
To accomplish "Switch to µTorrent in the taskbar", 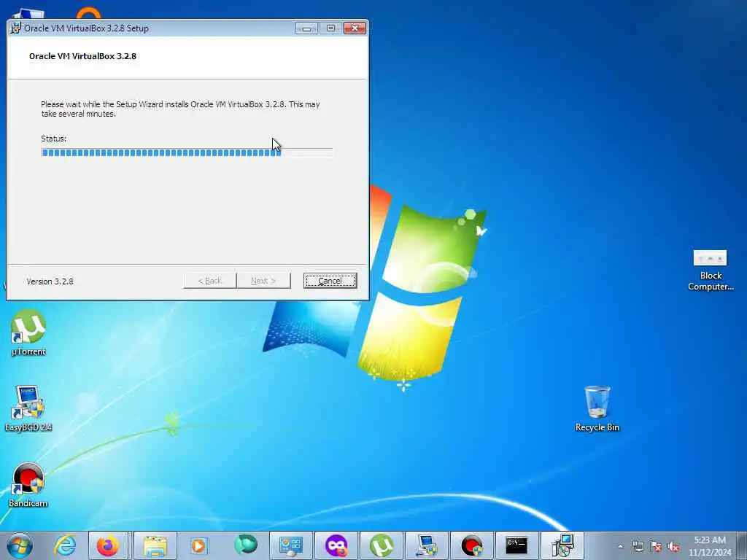I will click(381, 545).
